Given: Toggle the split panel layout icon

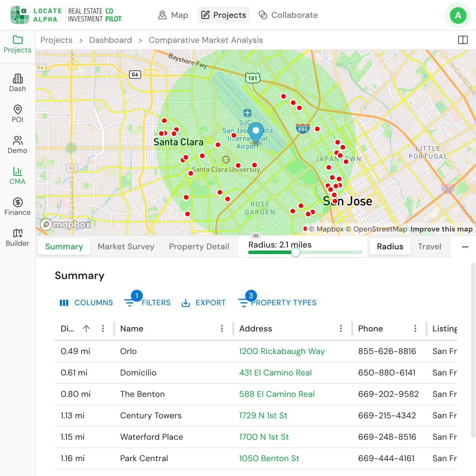Looking at the screenshot, I should point(463,40).
